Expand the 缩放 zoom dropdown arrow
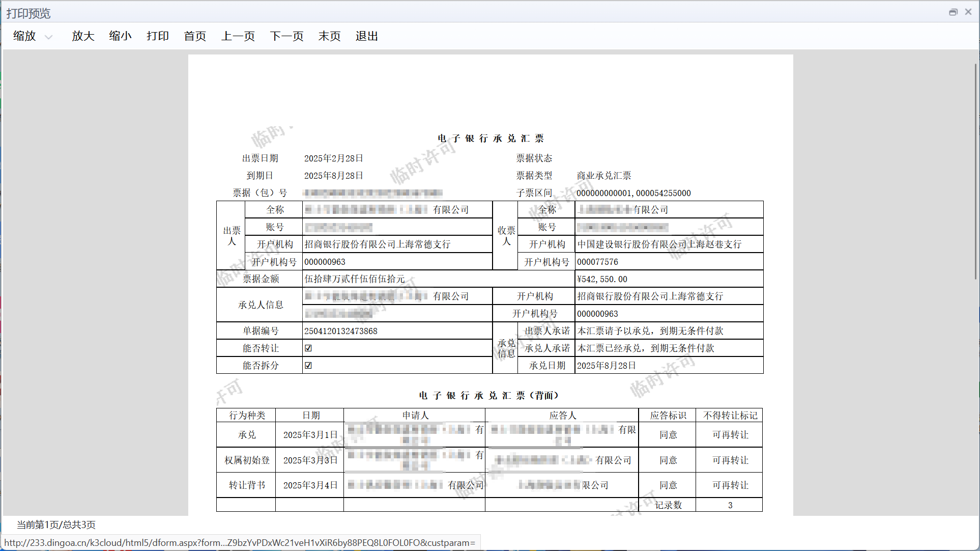This screenshot has height=551, width=980. (x=49, y=37)
